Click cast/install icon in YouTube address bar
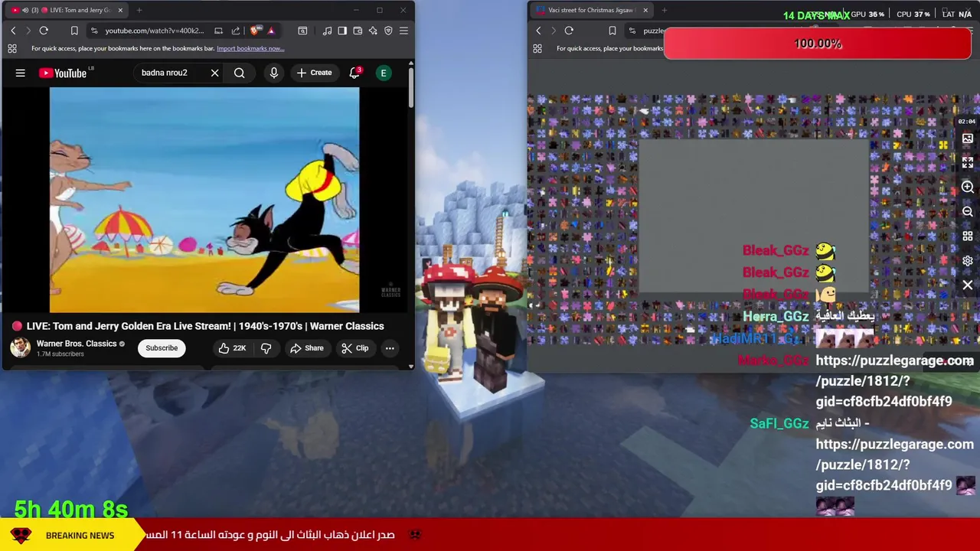Screen dimensions: 980x551 [218, 31]
